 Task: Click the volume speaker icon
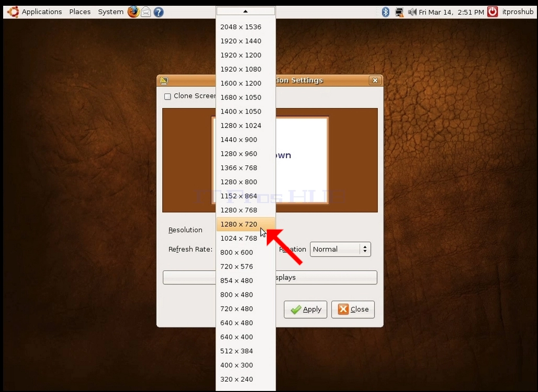pyautogui.click(x=412, y=13)
